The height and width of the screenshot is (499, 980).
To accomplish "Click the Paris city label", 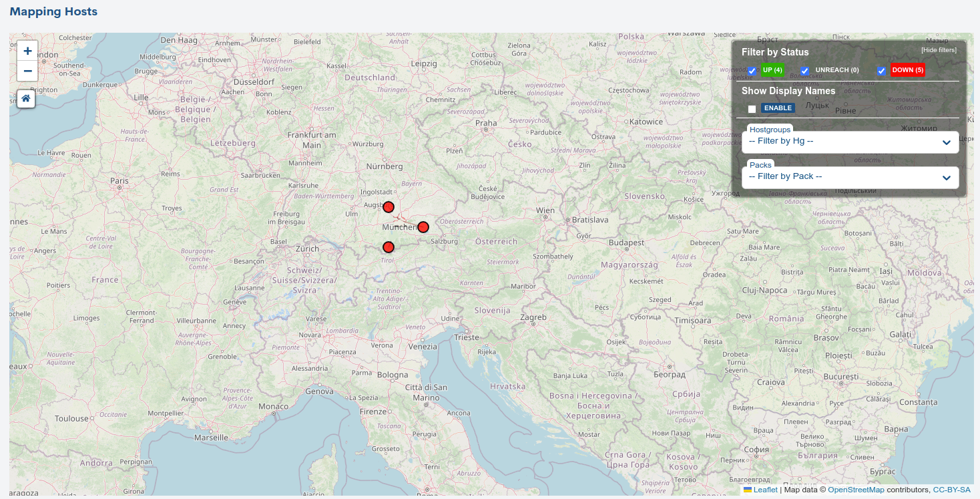I will point(119,180).
